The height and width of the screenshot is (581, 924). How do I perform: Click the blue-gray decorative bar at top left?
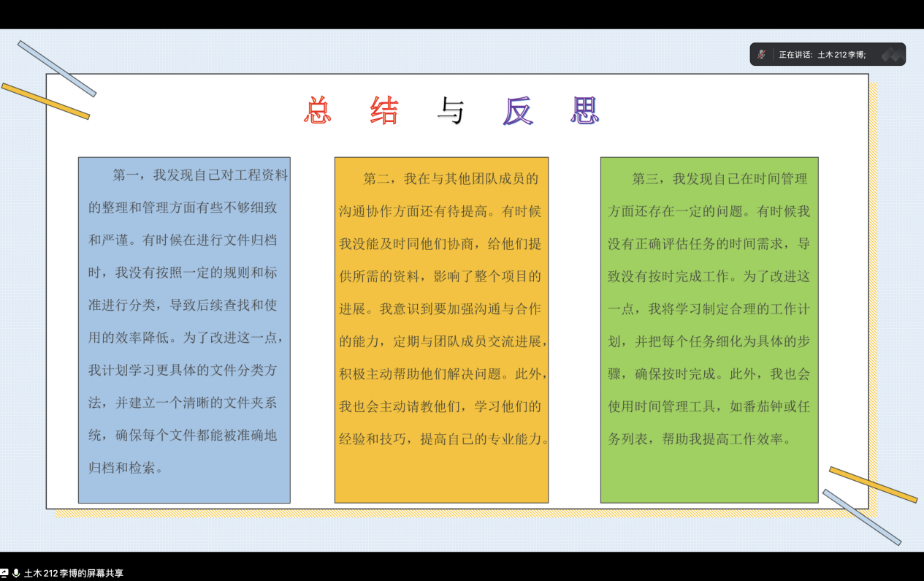pyautogui.click(x=57, y=69)
